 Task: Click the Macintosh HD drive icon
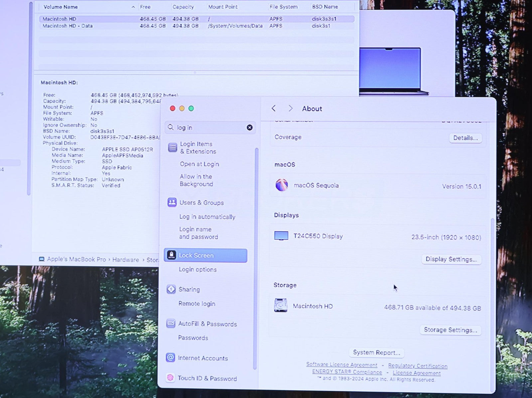pyautogui.click(x=281, y=305)
